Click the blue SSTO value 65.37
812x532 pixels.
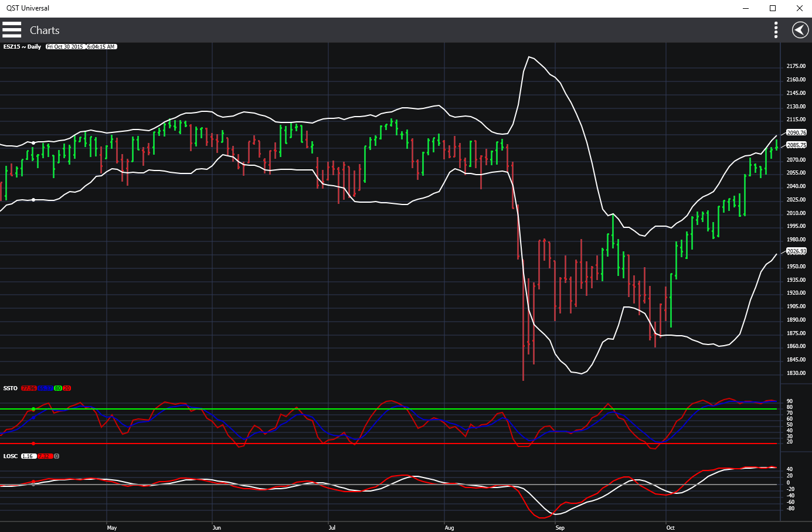tap(45, 388)
